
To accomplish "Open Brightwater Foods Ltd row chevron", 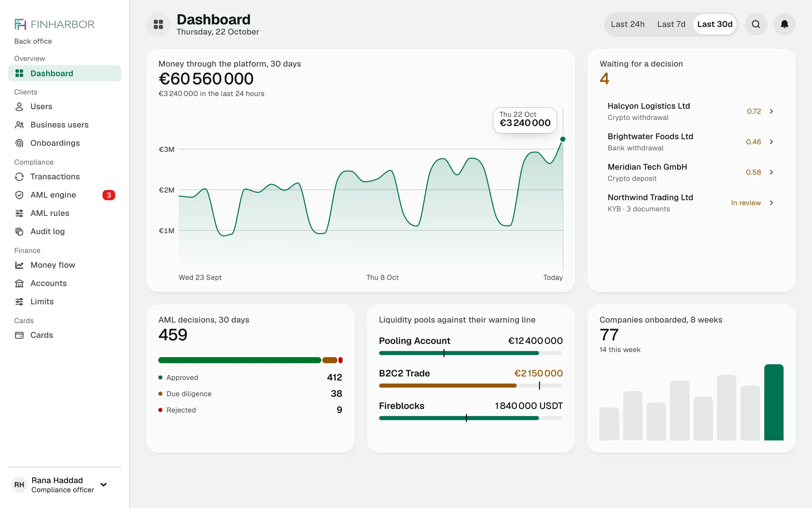I will 771,142.
